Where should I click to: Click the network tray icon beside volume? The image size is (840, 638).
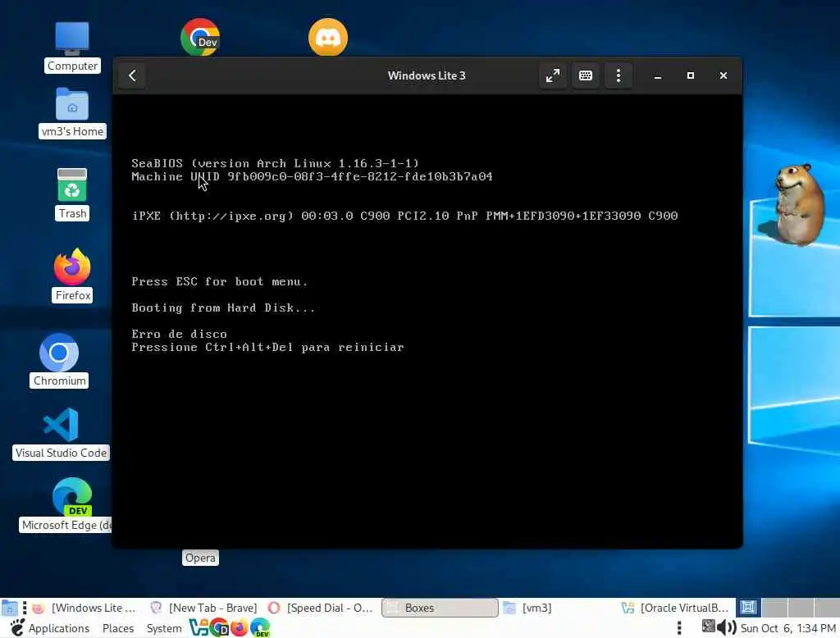(708, 627)
